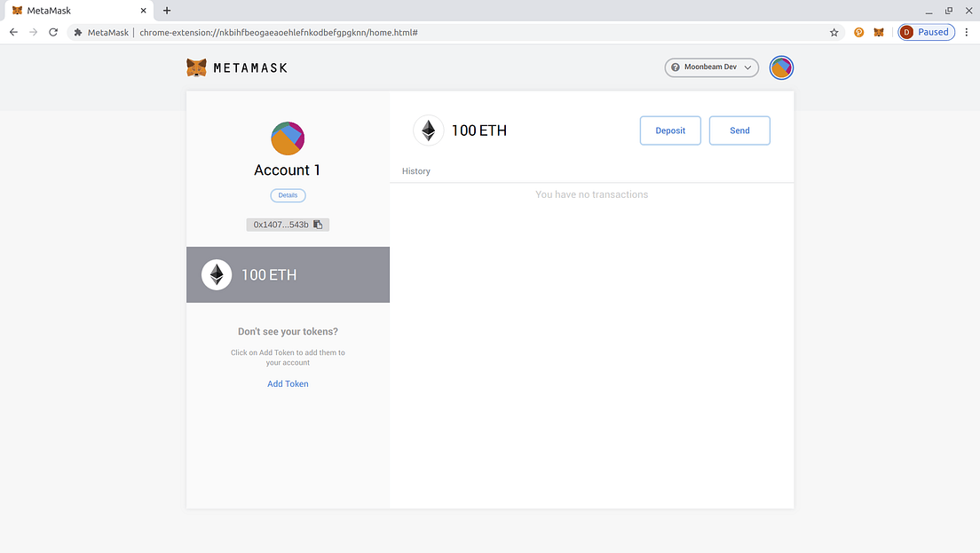980x553 pixels.
Task: Click the clipboard copy icon beside address
Action: point(318,225)
